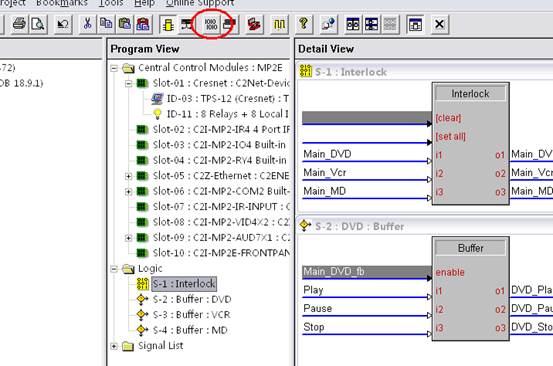
Task: Click Buffer symbol icon in S-2 Detail header
Action: click(305, 225)
